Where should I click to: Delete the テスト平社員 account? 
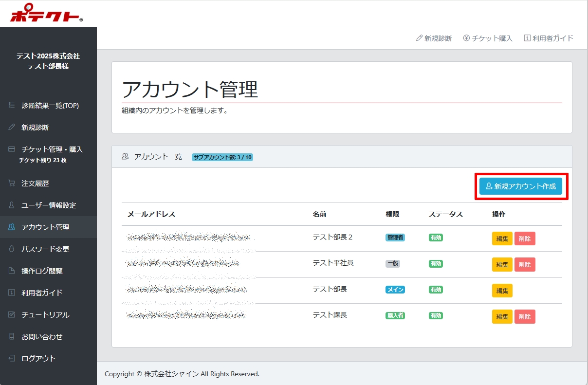525,264
